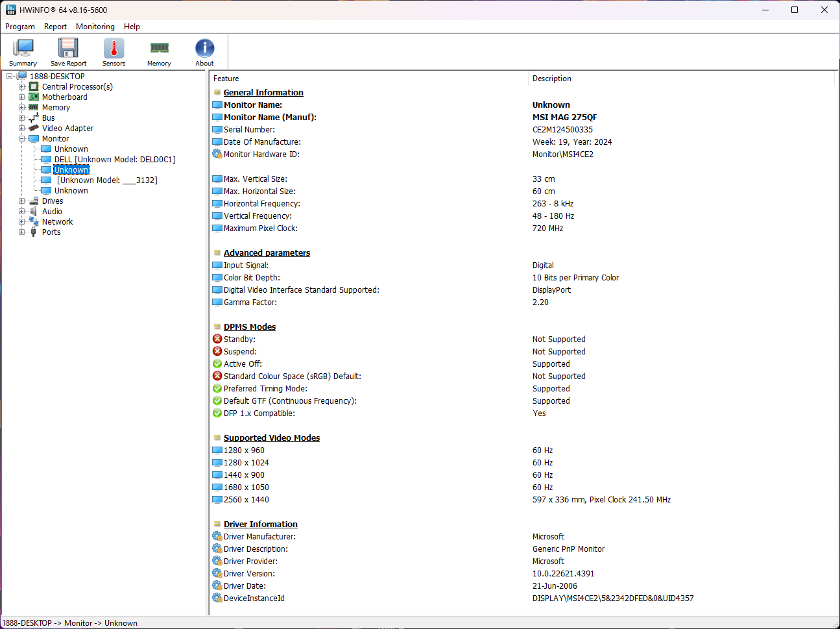Click the Monitor folder icon in tree
This screenshot has height=629, width=840.
click(x=34, y=138)
